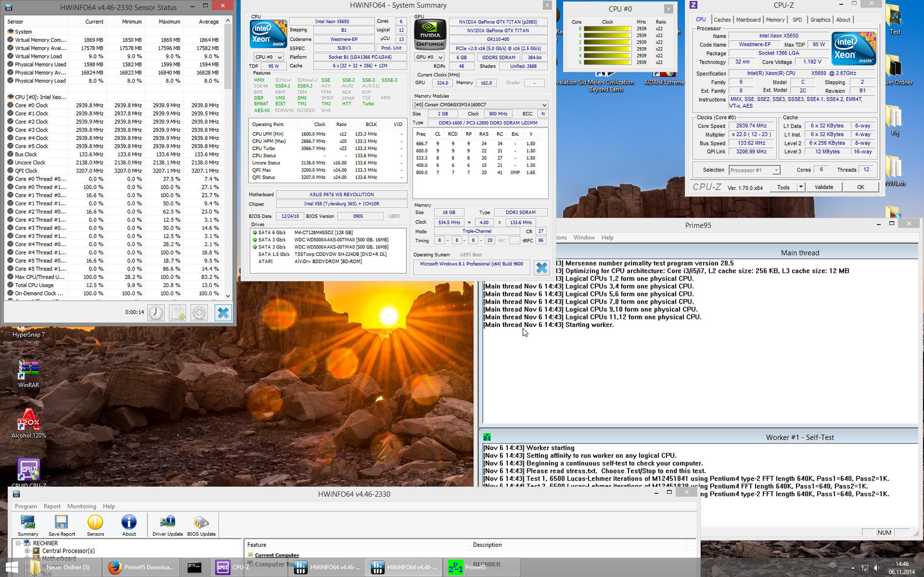This screenshot has width=924, height=577.
Task: Click the Tools button in CPU-Z
Action: 783,187
